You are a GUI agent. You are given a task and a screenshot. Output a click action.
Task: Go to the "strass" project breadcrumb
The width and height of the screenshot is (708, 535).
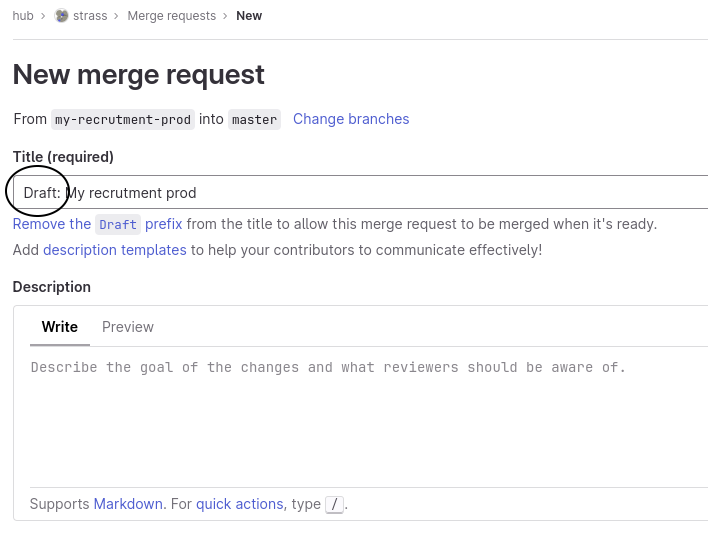[90, 16]
